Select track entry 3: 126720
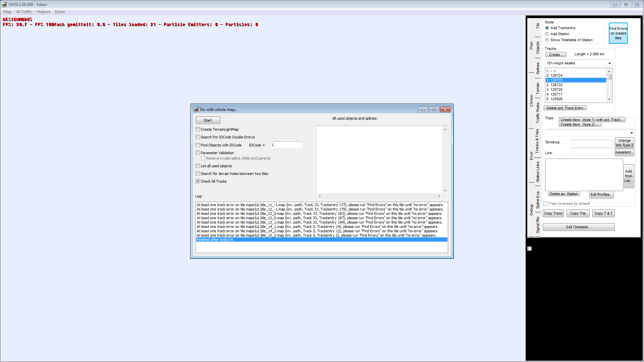Image resolution: width=644 pixels, height=362 pixels. [556, 90]
